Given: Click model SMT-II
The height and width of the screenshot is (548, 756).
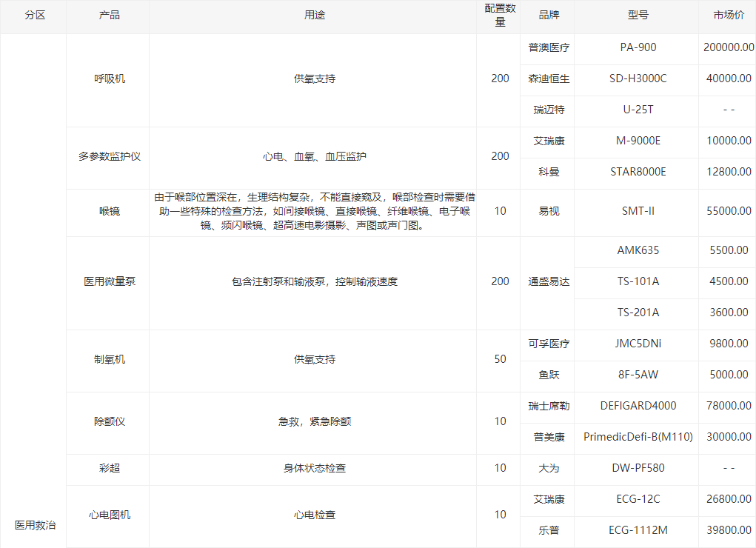Looking at the screenshot, I should click(x=638, y=211).
